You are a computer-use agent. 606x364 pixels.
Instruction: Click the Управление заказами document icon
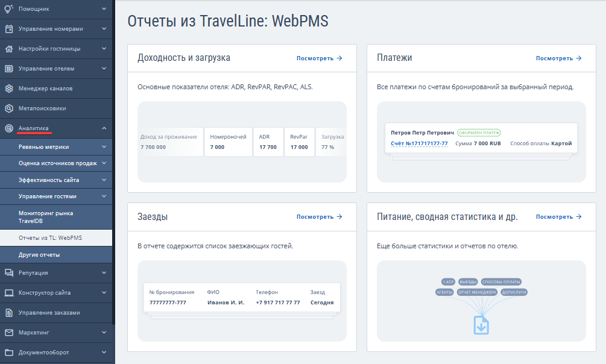[9, 313]
